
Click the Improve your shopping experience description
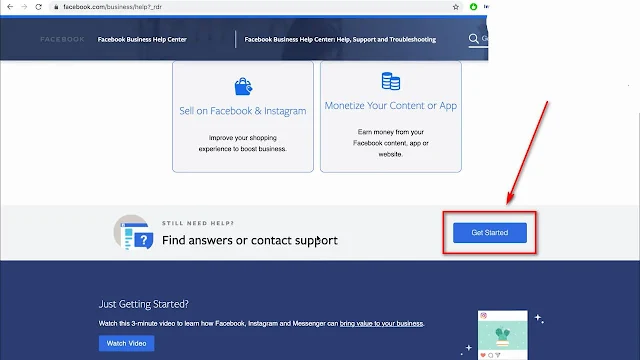tap(243, 143)
